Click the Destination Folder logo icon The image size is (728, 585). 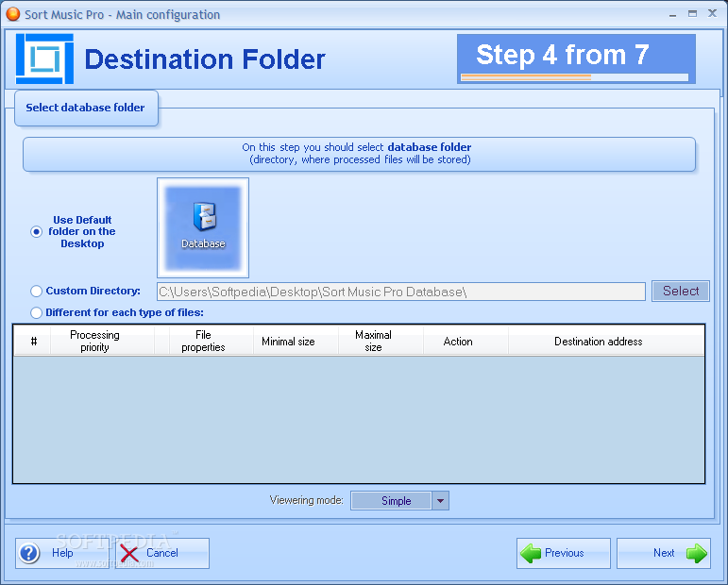click(x=44, y=58)
